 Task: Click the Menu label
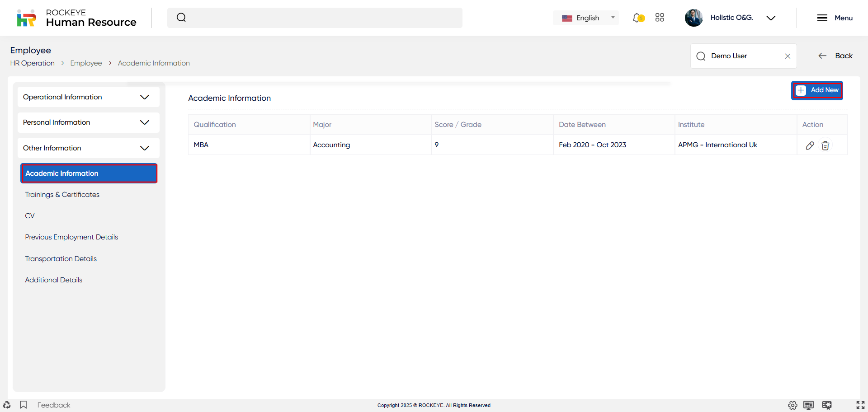pyautogui.click(x=844, y=18)
